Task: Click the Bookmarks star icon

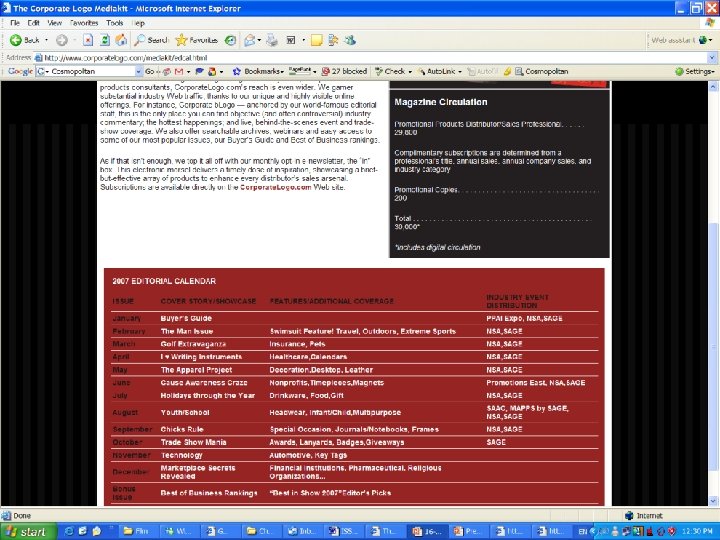Action: (x=236, y=71)
